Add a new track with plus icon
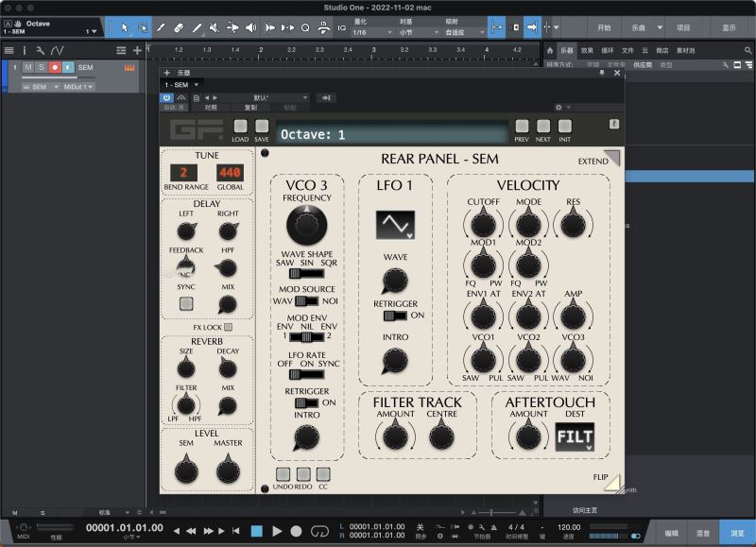 click(x=137, y=50)
